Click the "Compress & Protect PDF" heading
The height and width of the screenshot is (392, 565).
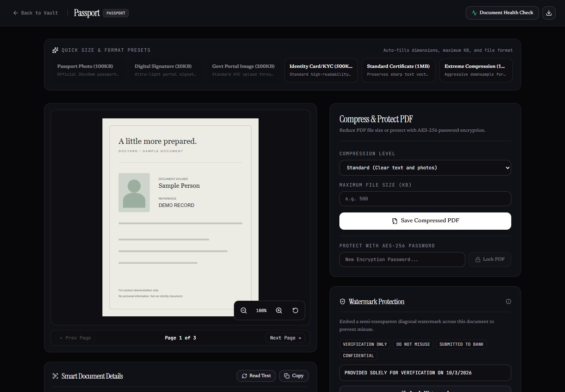[376, 119]
